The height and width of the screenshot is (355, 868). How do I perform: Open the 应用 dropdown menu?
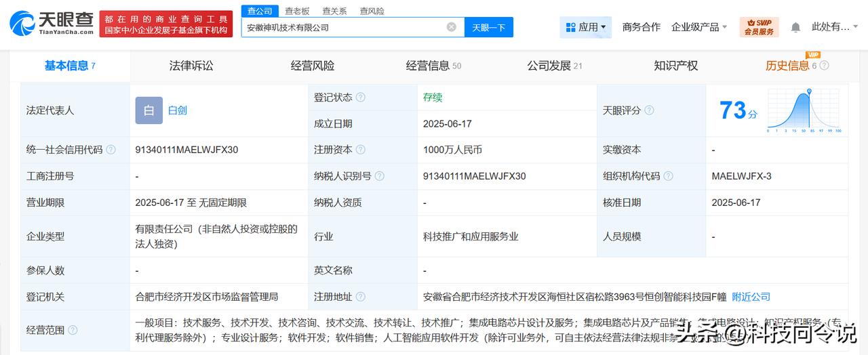(x=586, y=27)
